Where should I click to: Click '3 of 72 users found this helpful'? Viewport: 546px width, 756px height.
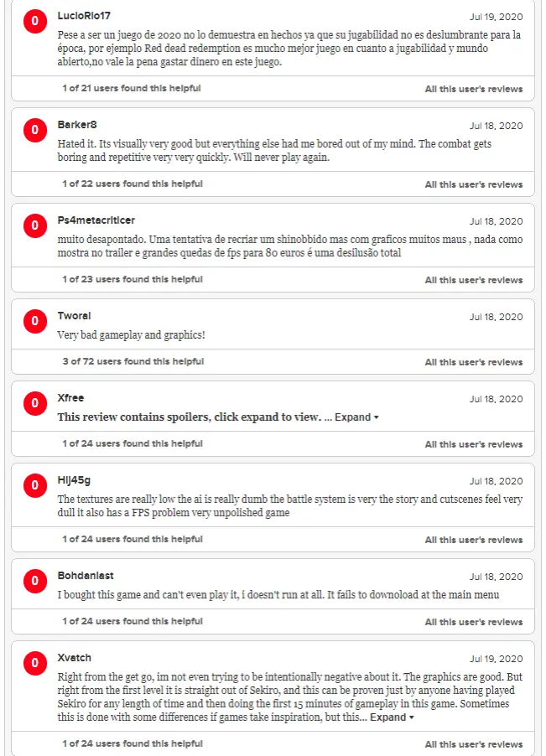point(133,361)
